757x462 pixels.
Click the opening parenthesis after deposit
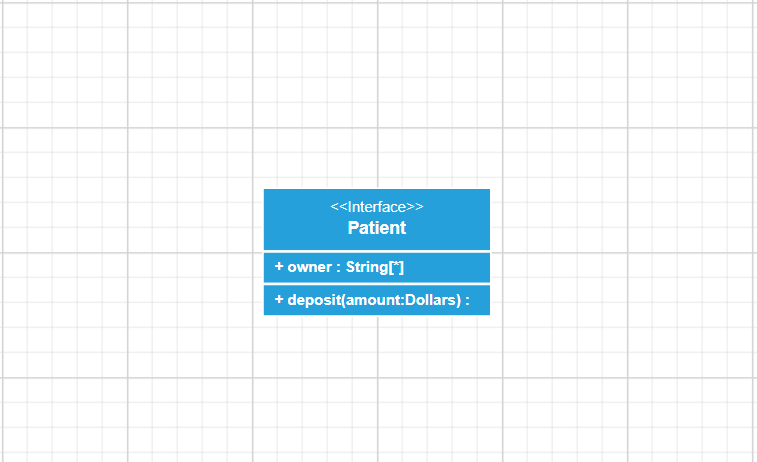[342, 300]
